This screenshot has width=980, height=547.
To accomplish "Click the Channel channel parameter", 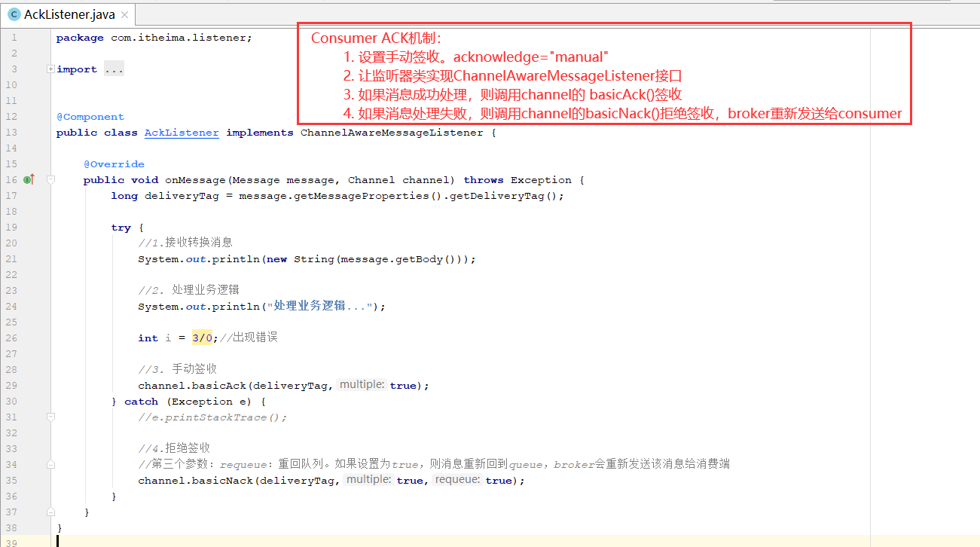I will pyautogui.click(x=398, y=180).
